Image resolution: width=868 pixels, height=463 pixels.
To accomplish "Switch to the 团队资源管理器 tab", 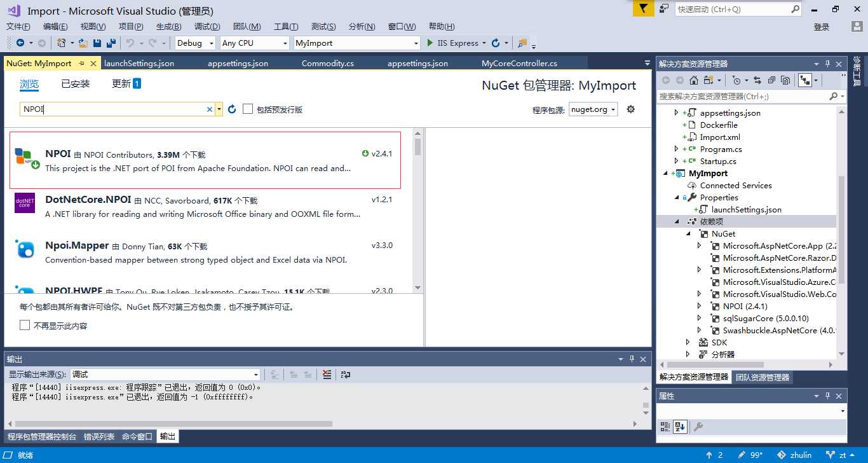I will [x=763, y=377].
